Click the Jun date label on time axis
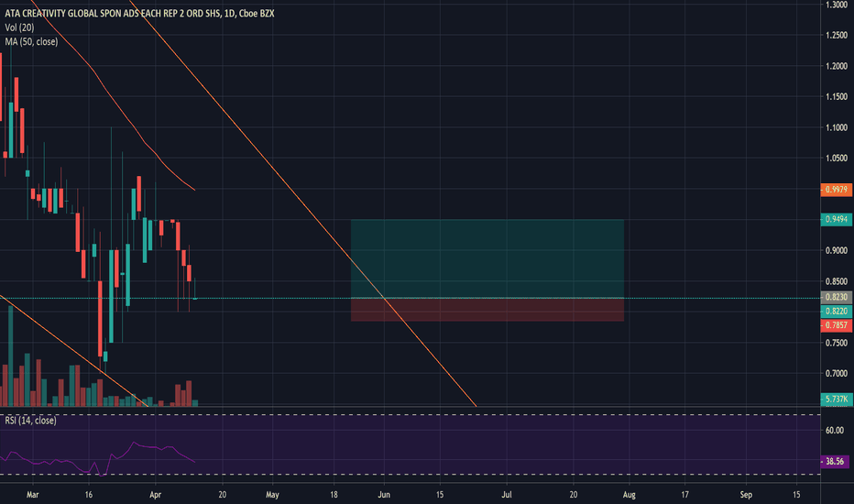854x504 pixels. tap(384, 495)
